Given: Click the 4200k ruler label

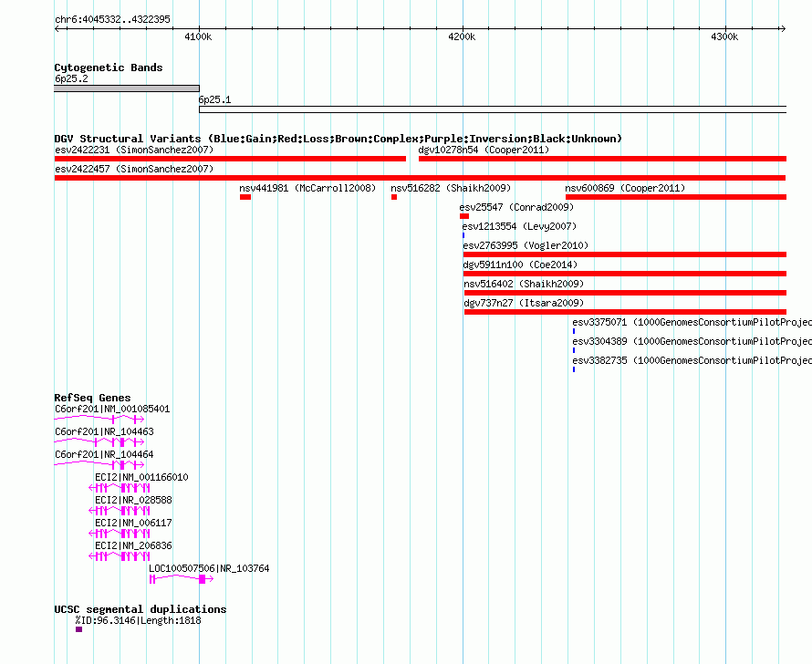Looking at the screenshot, I should 462,36.
